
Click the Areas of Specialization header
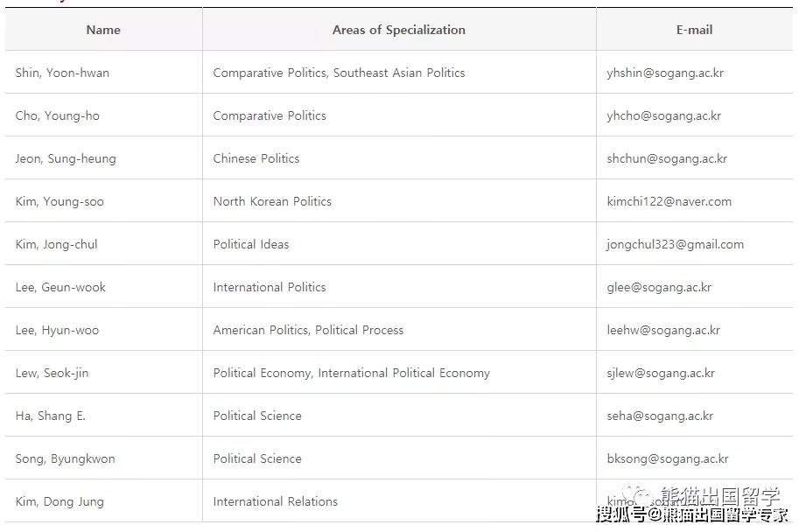tap(399, 31)
